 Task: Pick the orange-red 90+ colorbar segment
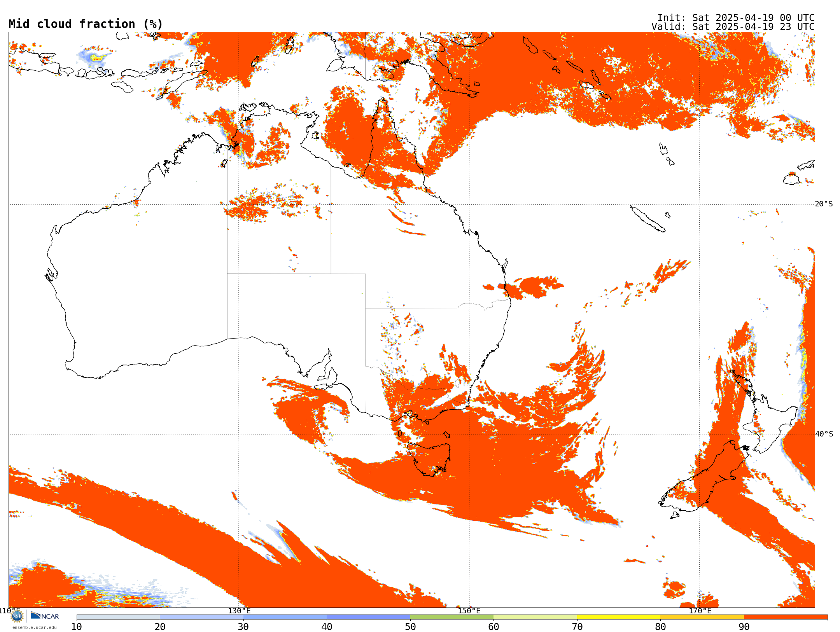click(786, 617)
